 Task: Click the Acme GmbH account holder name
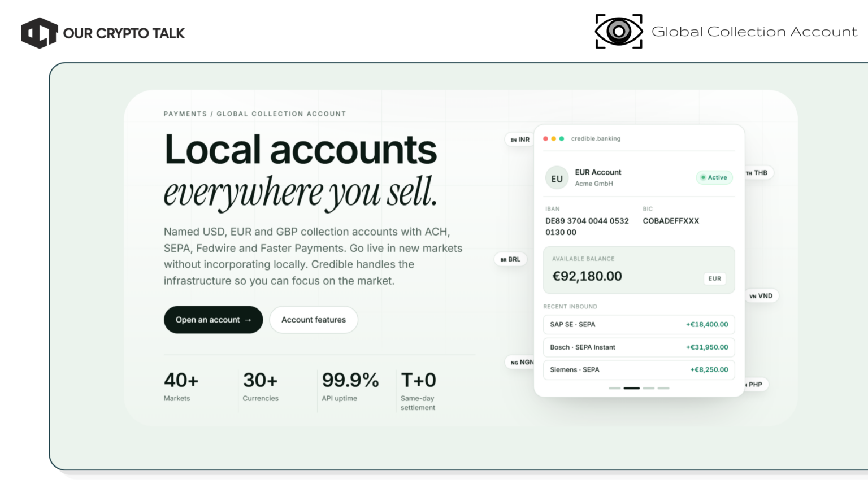coord(594,184)
